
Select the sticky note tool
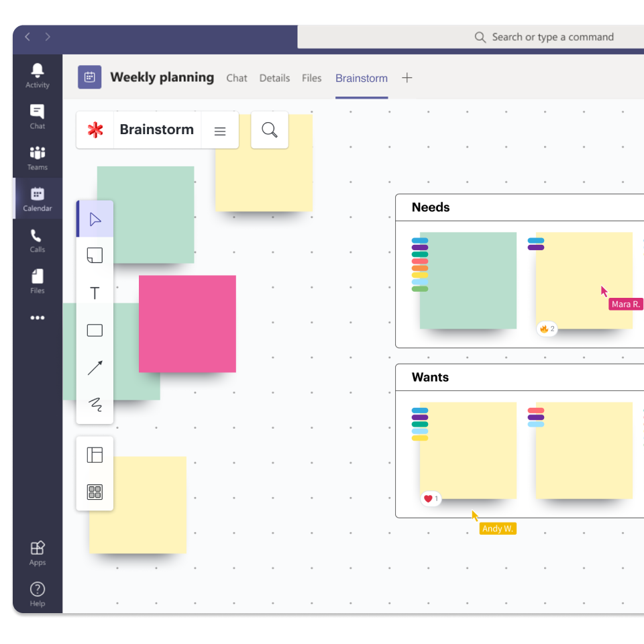[95, 256]
